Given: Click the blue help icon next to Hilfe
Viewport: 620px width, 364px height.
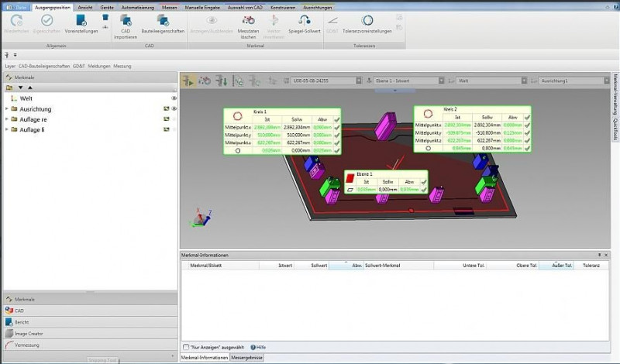Looking at the screenshot, I should tap(253, 348).
